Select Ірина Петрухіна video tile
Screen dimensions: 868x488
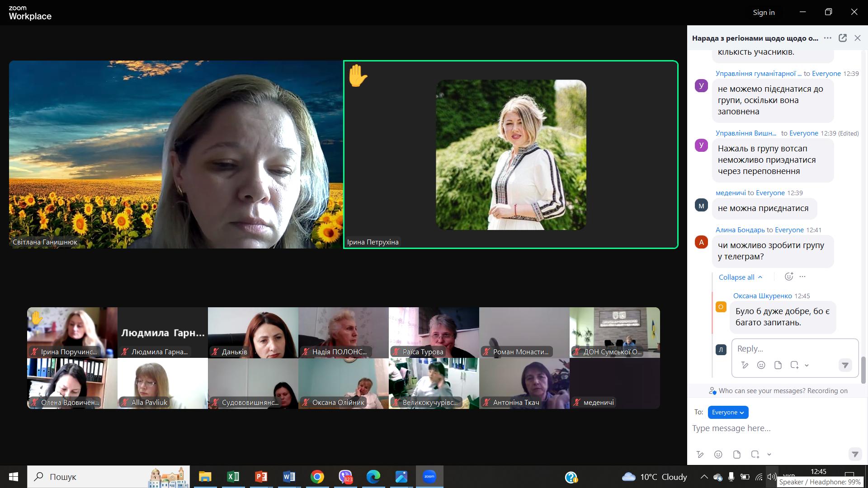[x=510, y=155]
